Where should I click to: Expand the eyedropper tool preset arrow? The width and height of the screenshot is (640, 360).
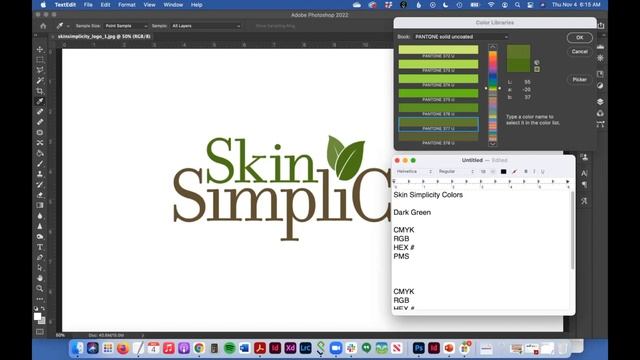[68, 26]
